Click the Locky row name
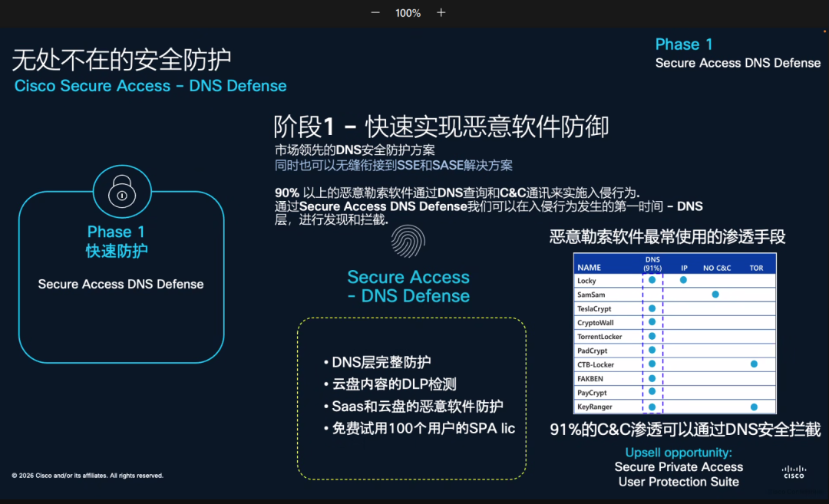829x504 pixels. (586, 281)
